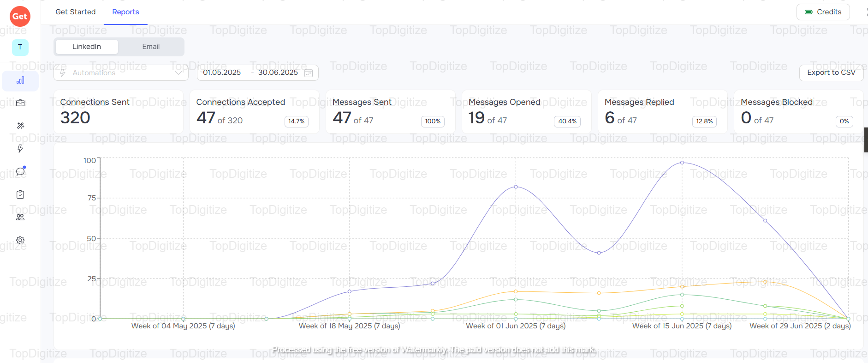Click the Messages Replied card

pyautogui.click(x=663, y=112)
